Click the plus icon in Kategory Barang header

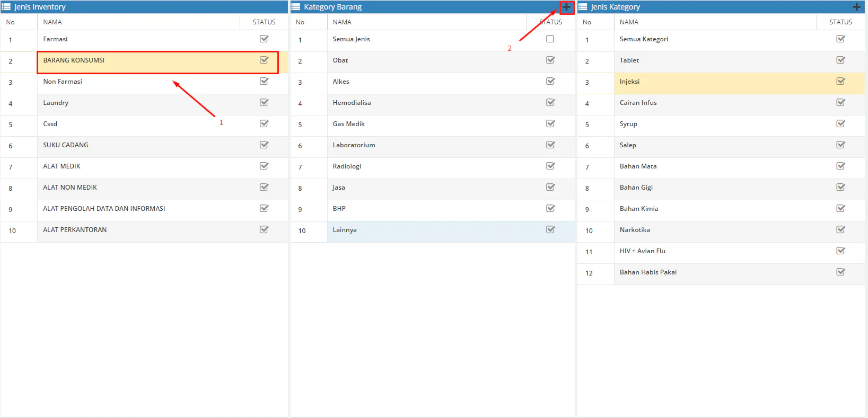(x=566, y=7)
